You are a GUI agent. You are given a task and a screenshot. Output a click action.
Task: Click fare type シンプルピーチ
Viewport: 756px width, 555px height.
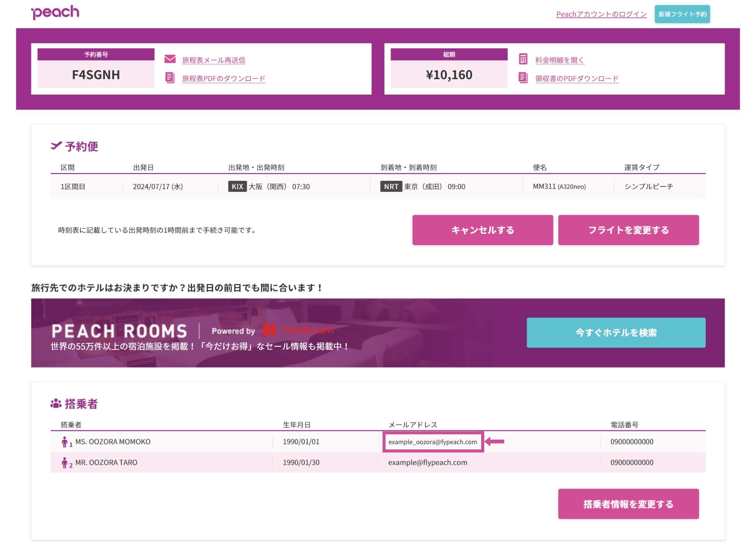click(x=649, y=187)
